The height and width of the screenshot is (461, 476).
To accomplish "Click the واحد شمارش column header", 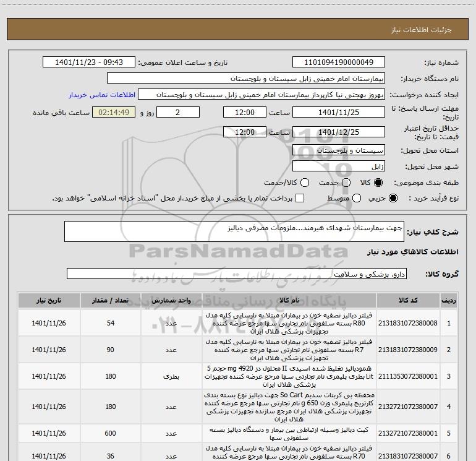I will [171, 300].
